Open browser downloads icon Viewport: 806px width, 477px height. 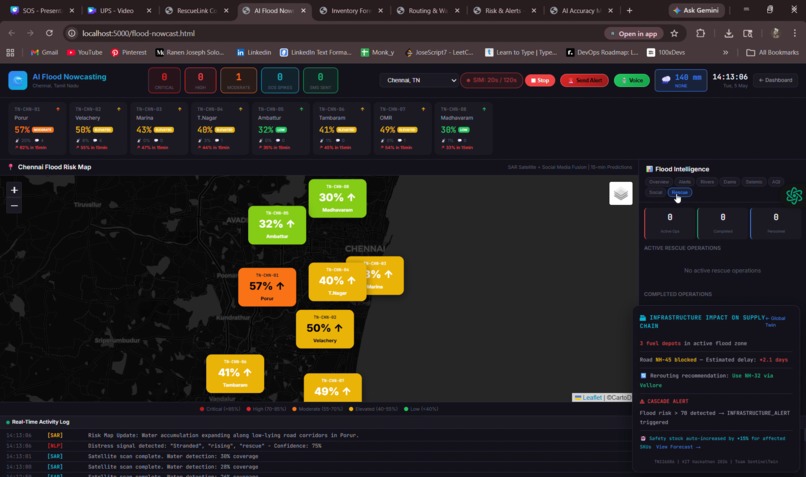pos(728,33)
